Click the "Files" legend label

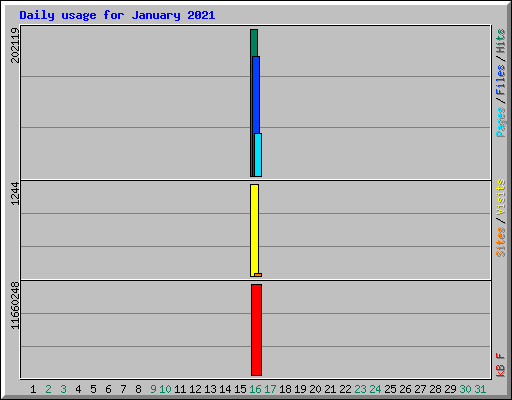click(x=500, y=79)
